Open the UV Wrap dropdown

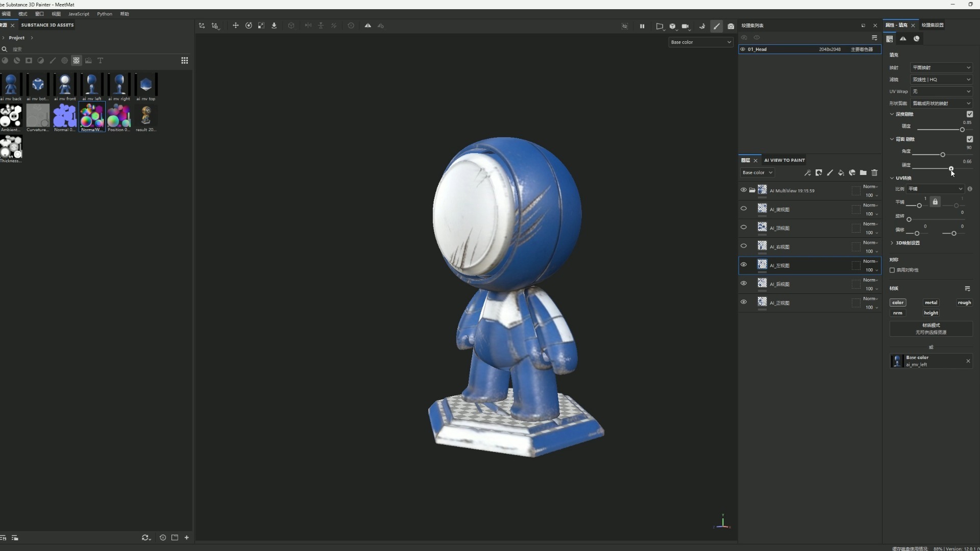point(941,91)
